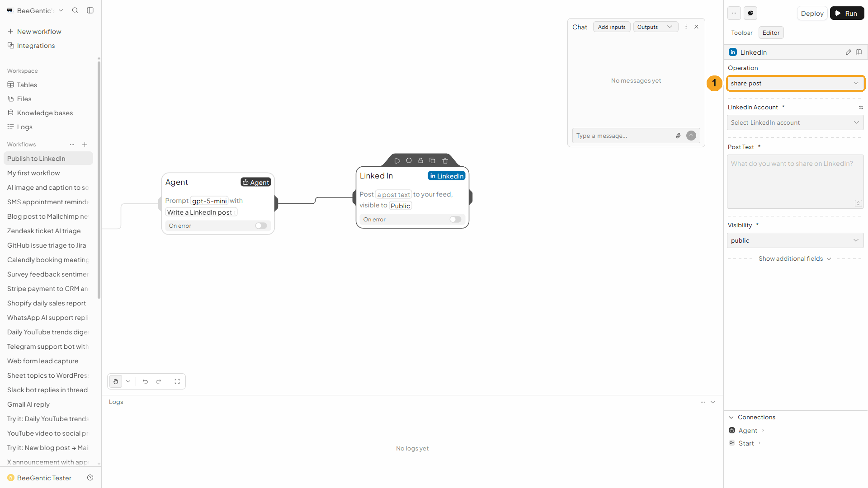Toggle sidebar panel layout icon
Screen dimensions: 868x488
[90, 10]
